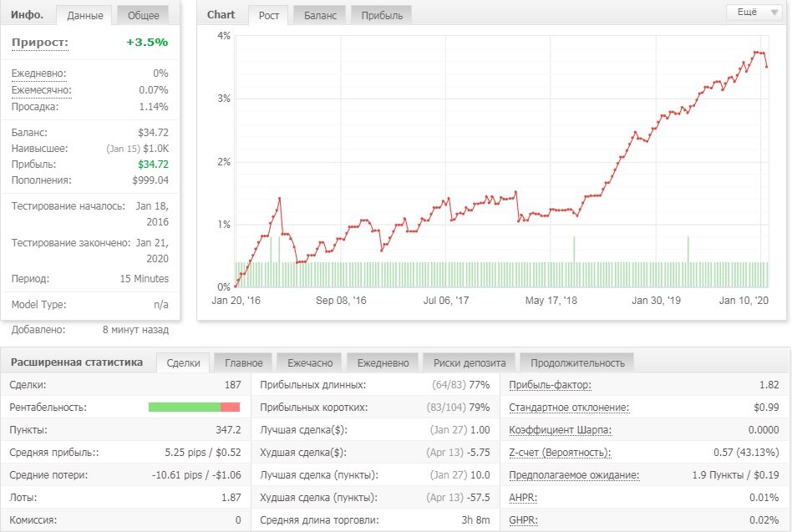This screenshot has height=532, width=792.
Task: View the Ежедневно statistics tab
Action: [x=383, y=362]
